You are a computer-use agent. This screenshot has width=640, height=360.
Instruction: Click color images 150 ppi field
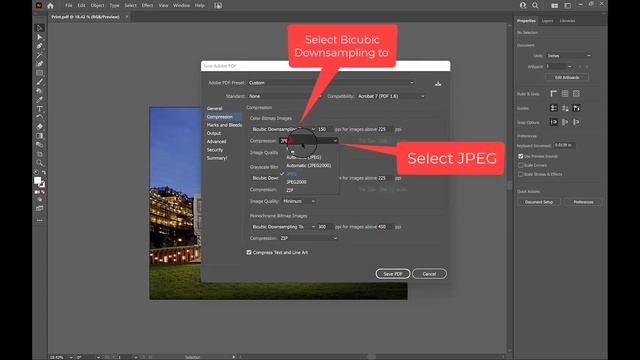point(325,129)
